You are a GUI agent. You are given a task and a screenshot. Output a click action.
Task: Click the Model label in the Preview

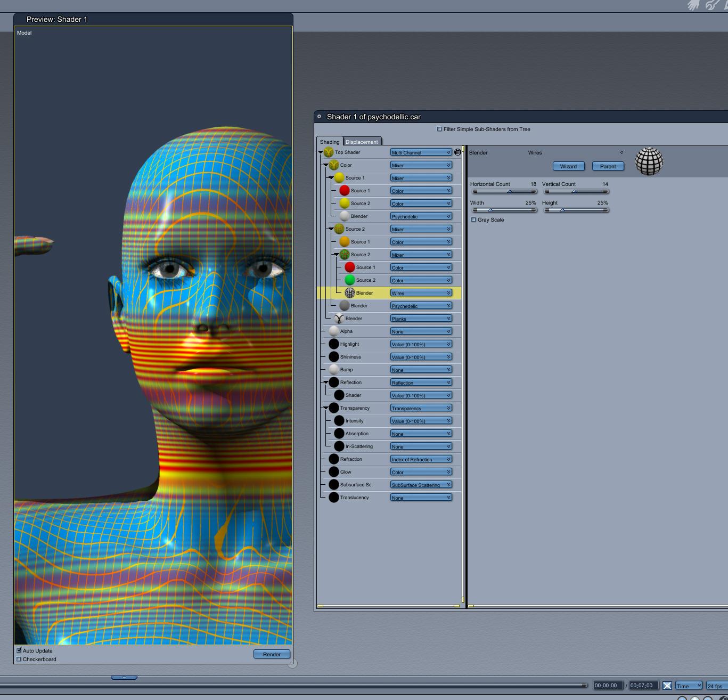(24, 33)
